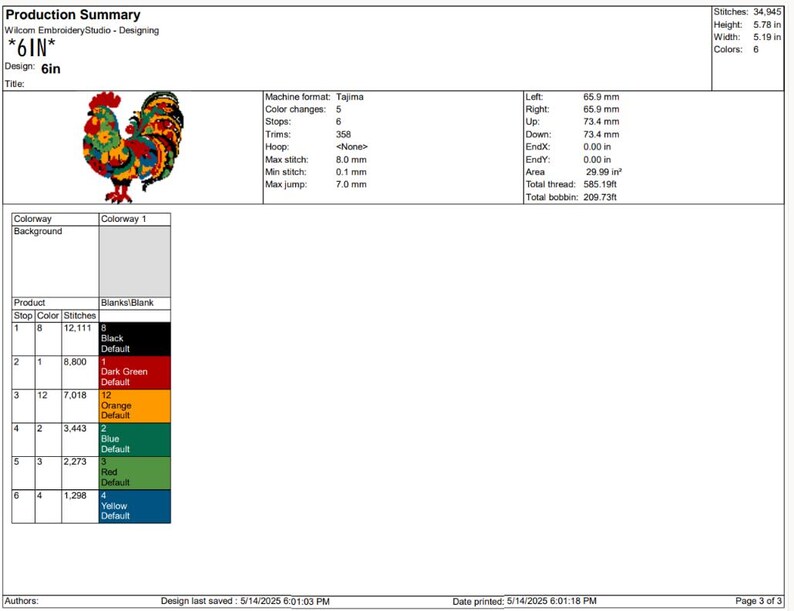Click the Authors: footer label

tap(21, 601)
